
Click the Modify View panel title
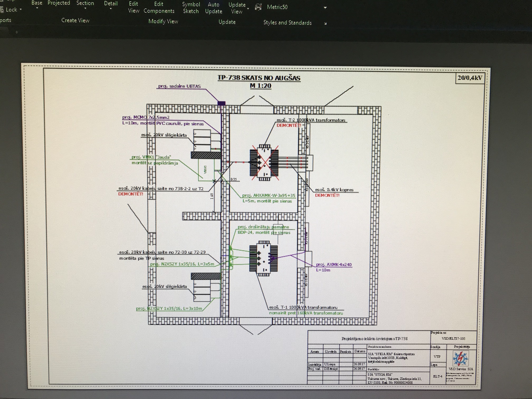(x=163, y=21)
